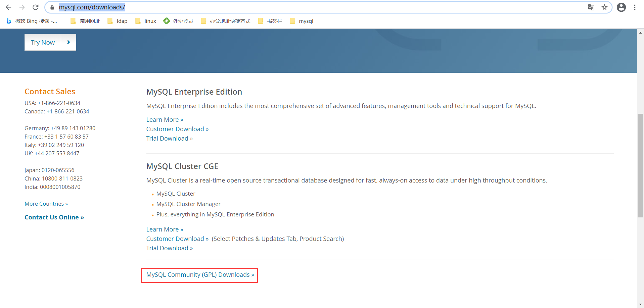This screenshot has height=308, width=644.
Task: Click the MySQL Enterprise Edition heading
Action: tap(194, 92)
